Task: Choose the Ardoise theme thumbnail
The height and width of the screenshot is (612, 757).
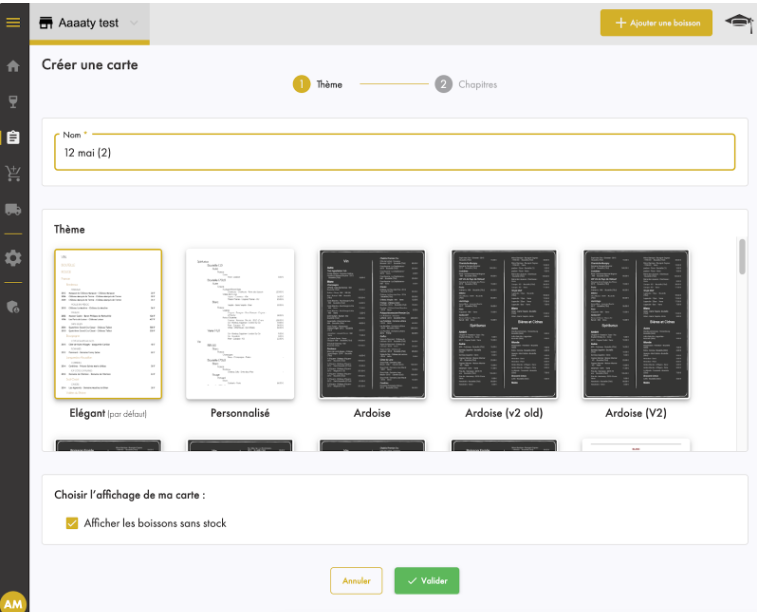Action: click(x=372, y=324)
